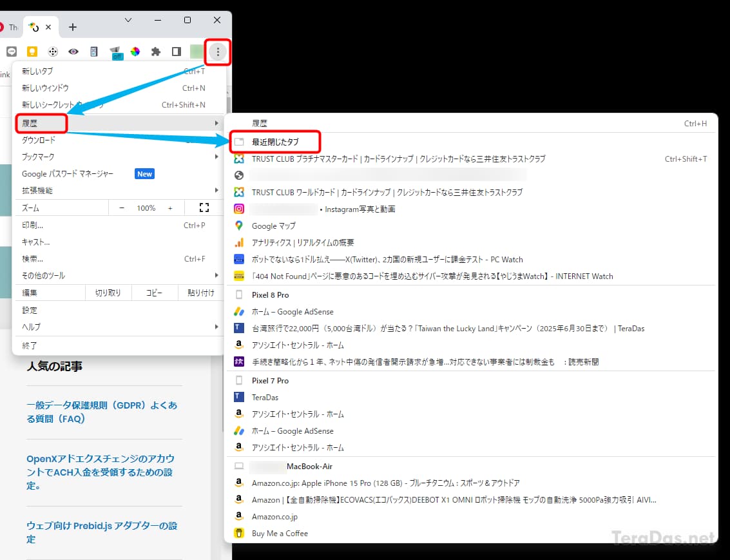730x560 pixels.
Task: Click the mobile phone extension icon
Action: [x=94, y=52]
